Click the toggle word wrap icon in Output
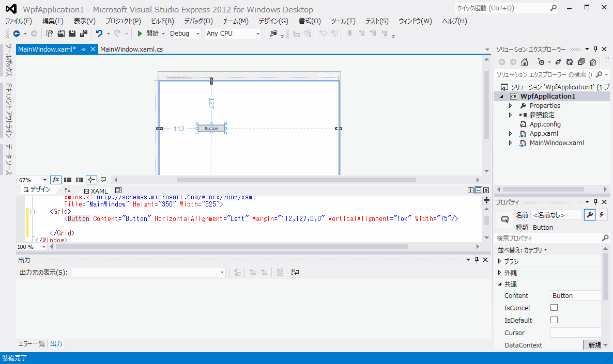This screenshot has height=364, width=613. [295, 272]
